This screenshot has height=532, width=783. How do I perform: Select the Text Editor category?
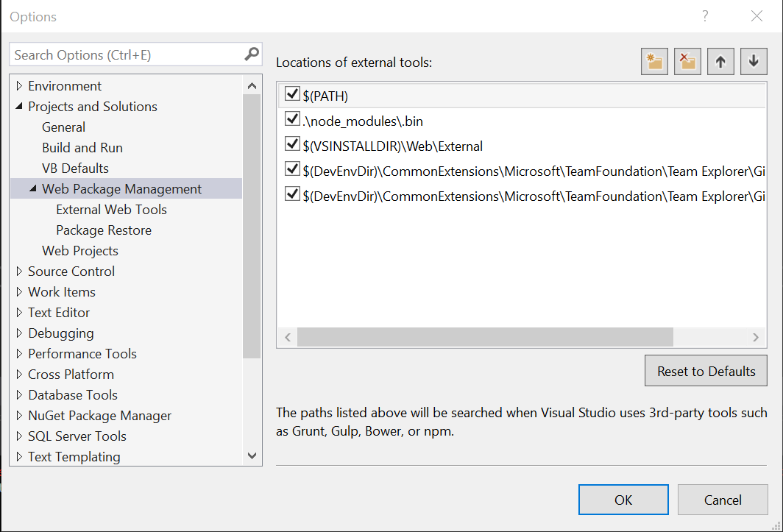click(x=59, y=312)
